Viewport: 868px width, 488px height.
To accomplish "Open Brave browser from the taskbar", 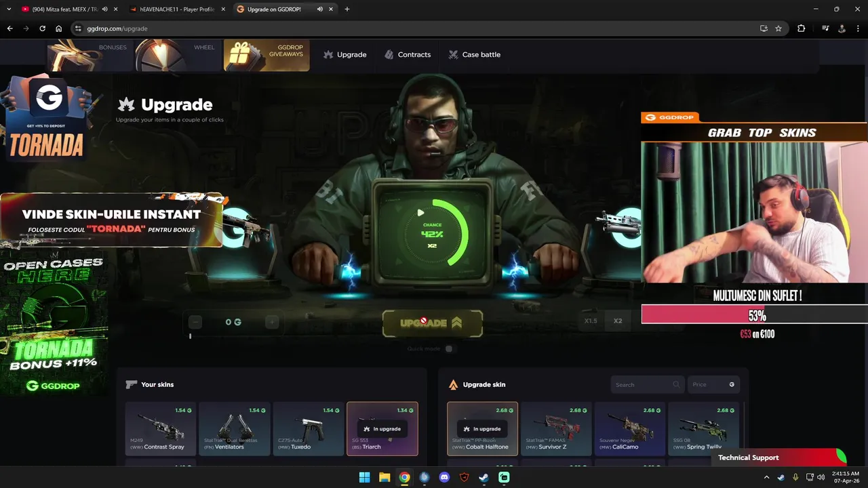I will point(464,477).
